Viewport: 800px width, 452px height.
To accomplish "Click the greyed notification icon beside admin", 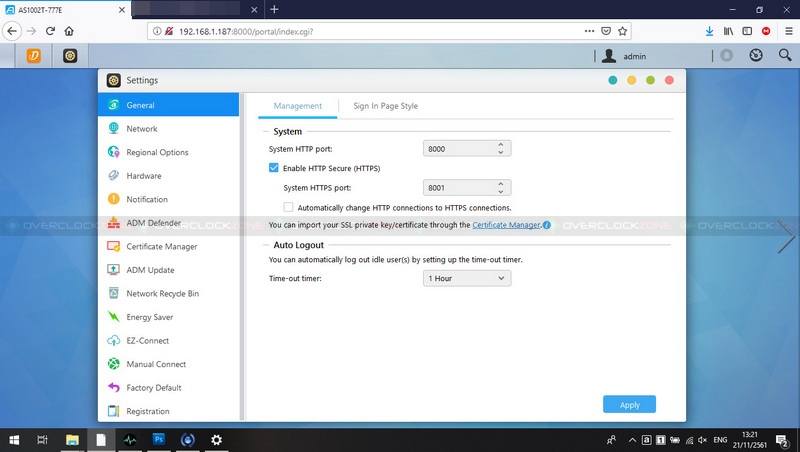I will click(x=727, y=55).
